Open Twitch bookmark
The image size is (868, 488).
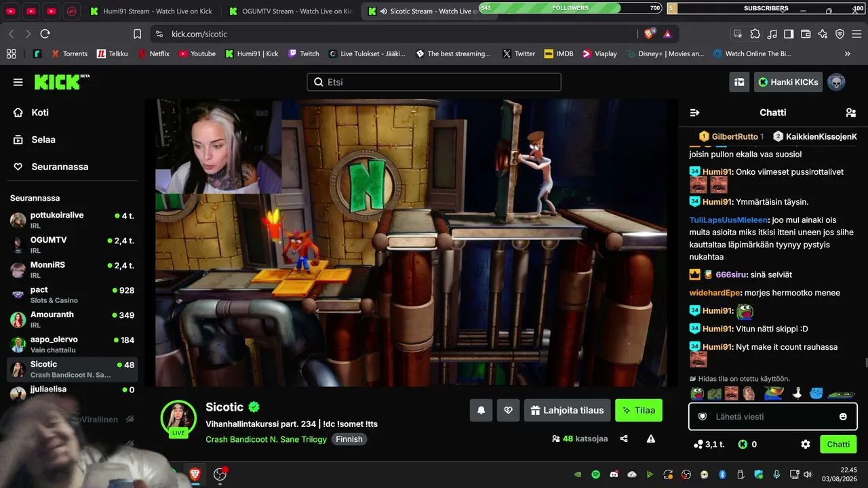point(303,54)
